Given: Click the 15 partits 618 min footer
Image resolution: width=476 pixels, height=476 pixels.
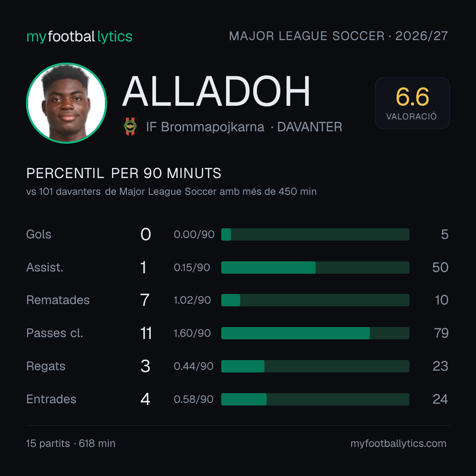Looking at the screenshot, I should coord(71,443).
